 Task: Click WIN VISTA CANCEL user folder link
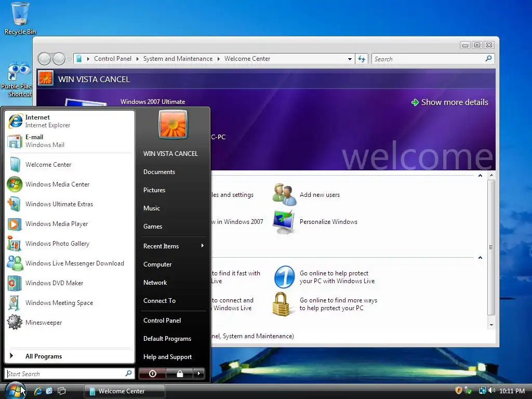click(170, 154)
